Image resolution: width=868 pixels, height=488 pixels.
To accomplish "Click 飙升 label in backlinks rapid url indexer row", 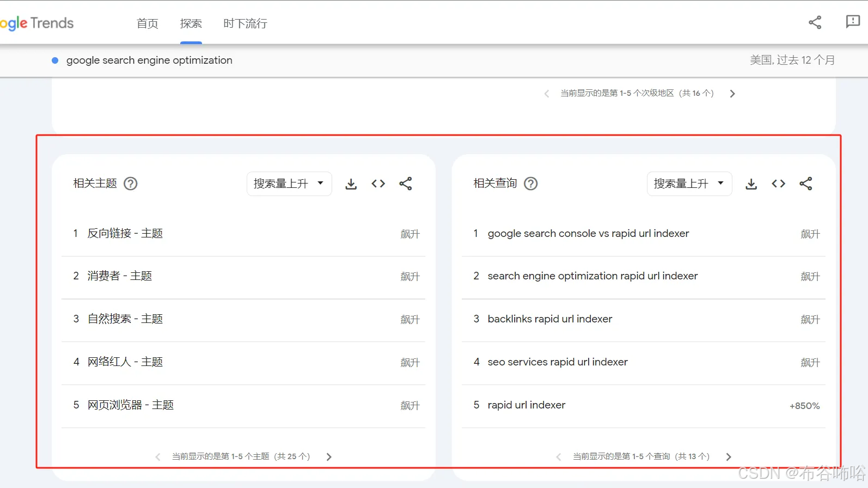I will pos(810,320).
